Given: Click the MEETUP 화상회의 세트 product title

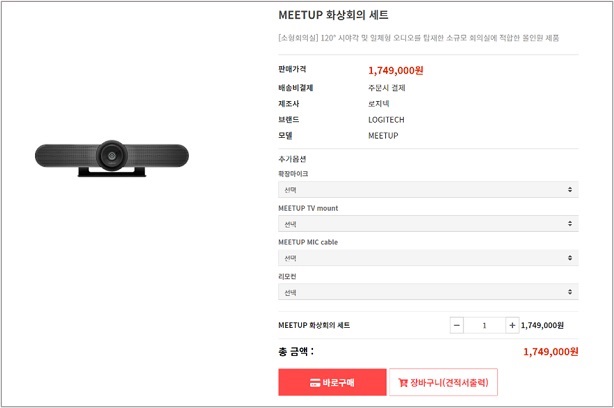Looking at the screenshot, I should click(333, 16).
